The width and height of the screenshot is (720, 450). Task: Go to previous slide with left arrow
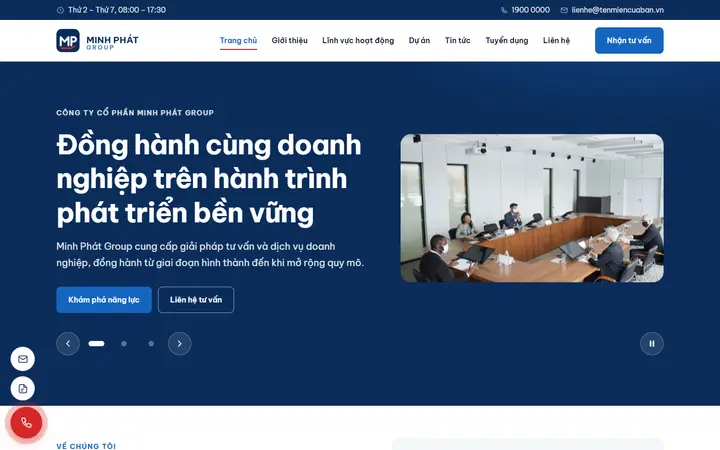tap(68, 343)
